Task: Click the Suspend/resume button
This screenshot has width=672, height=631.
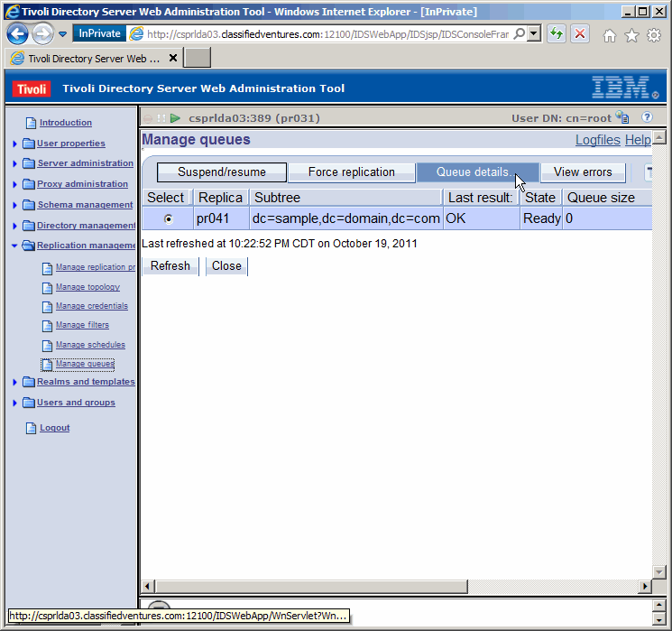Action: click(222, 172)
